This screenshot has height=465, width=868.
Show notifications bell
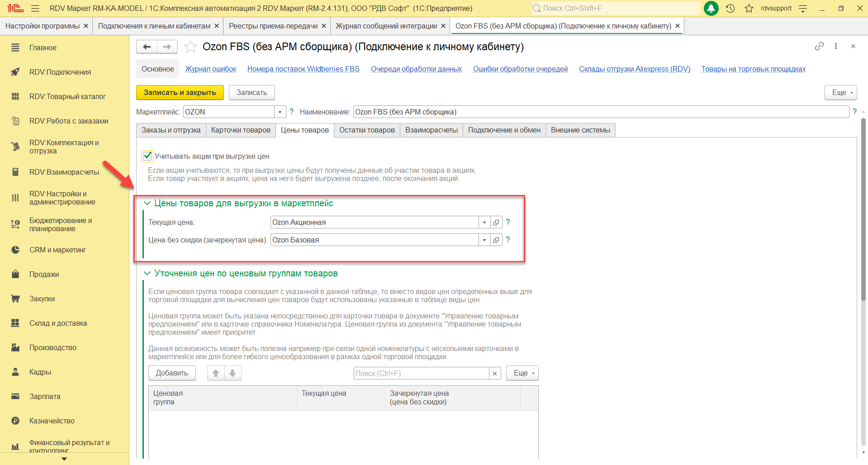(711, 8)
